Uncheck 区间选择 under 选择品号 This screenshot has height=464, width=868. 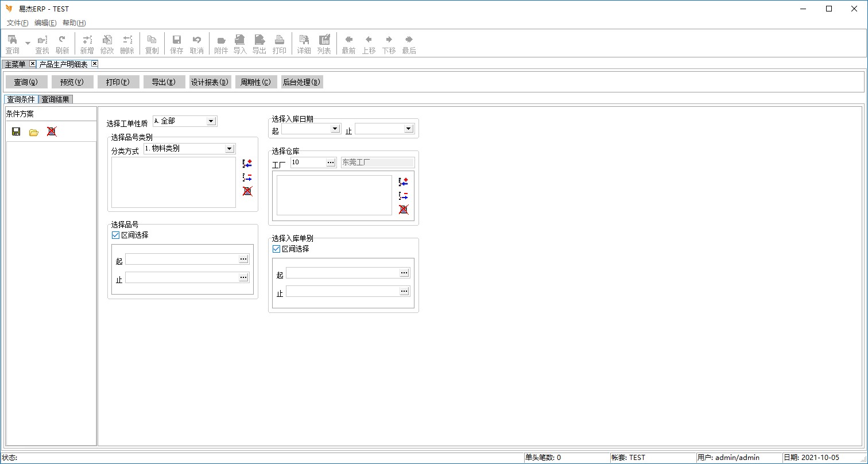pyautogui.click(x=115, y=235)
